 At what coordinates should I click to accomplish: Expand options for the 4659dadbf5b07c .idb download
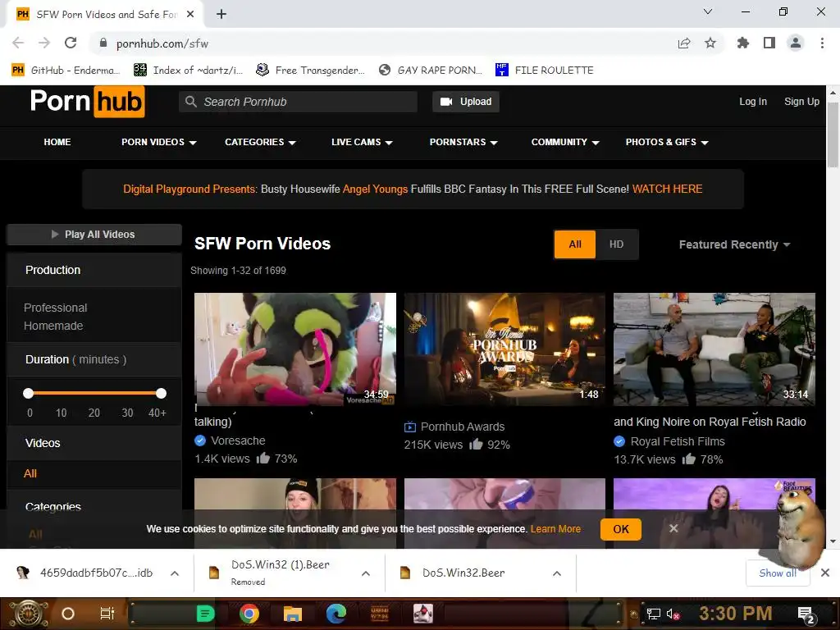pyautogui.click(x=175, y=573)
